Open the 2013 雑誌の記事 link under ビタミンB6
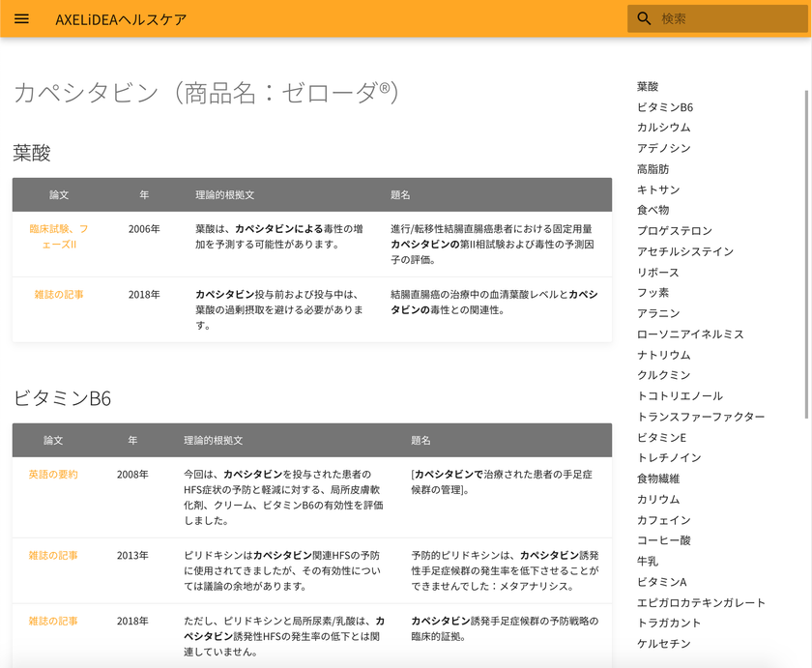Viewport: 812px width, 668px height. point(53,556)
